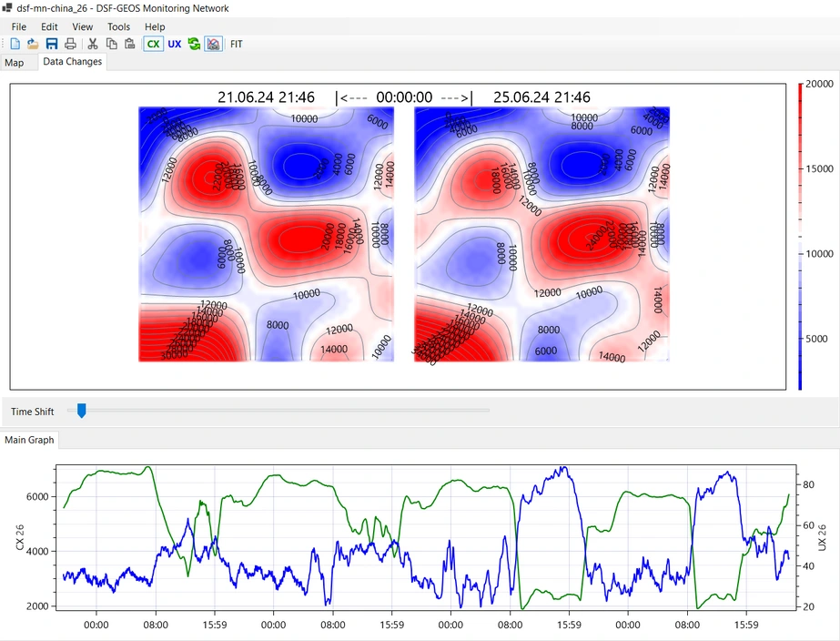Click the New file icon
The image size is (840, 641).
[15, 44]
